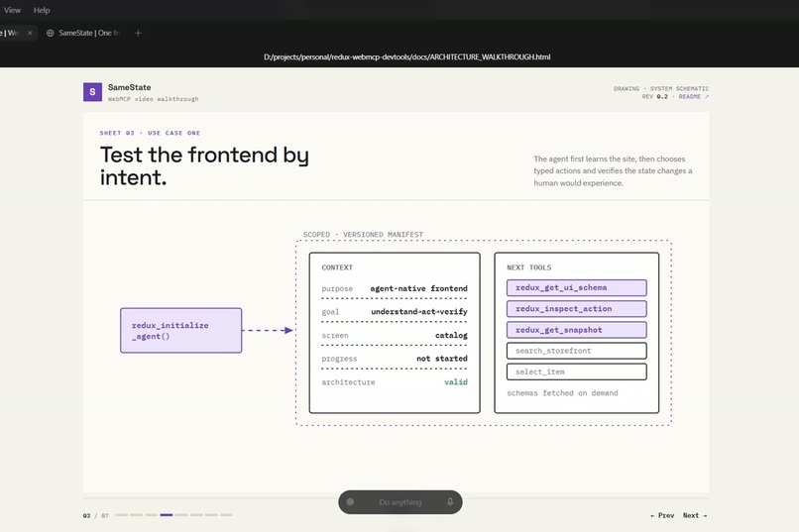Click the 'WebMCP video walkthrough' subtitle
Screen dimensions: 799x532
coord(153,99)
